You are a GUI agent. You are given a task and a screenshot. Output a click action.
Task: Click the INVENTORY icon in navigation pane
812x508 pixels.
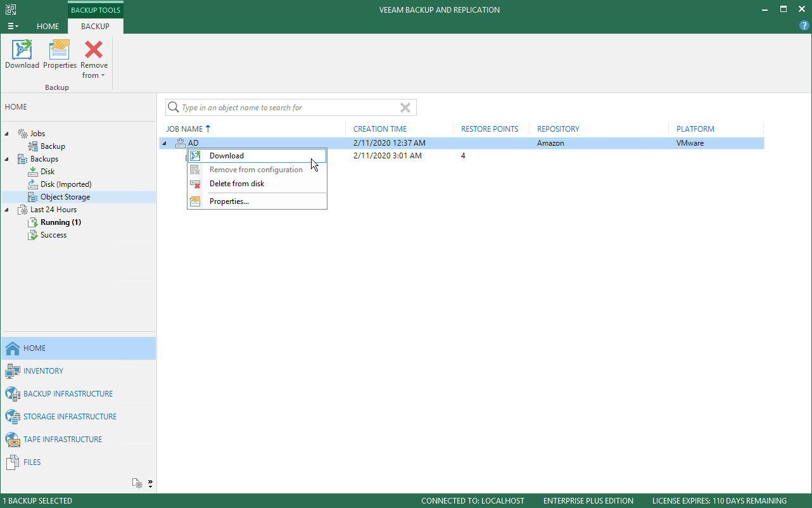(x=13, y=371)
